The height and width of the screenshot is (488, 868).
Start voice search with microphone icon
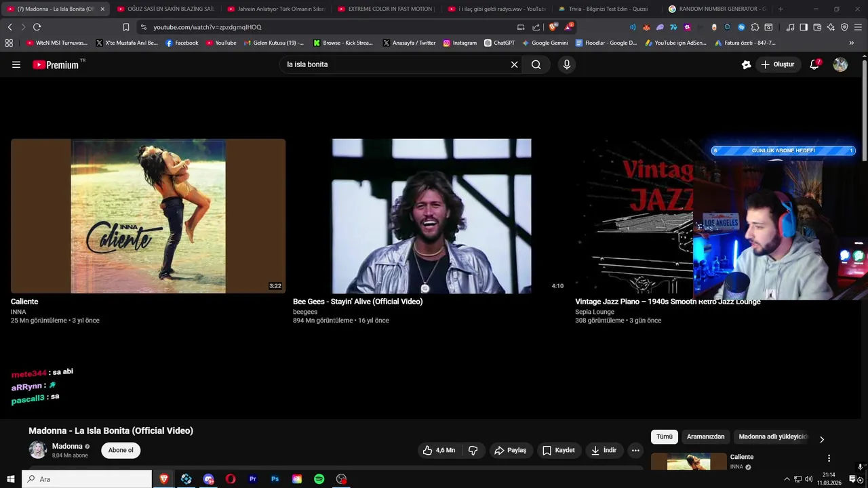[x=567, y=64]
